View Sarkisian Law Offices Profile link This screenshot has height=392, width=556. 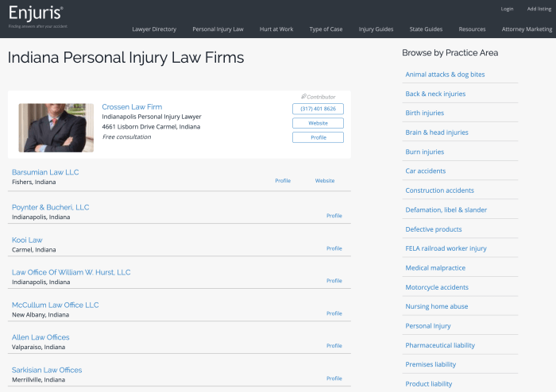[x=334, y=379]
